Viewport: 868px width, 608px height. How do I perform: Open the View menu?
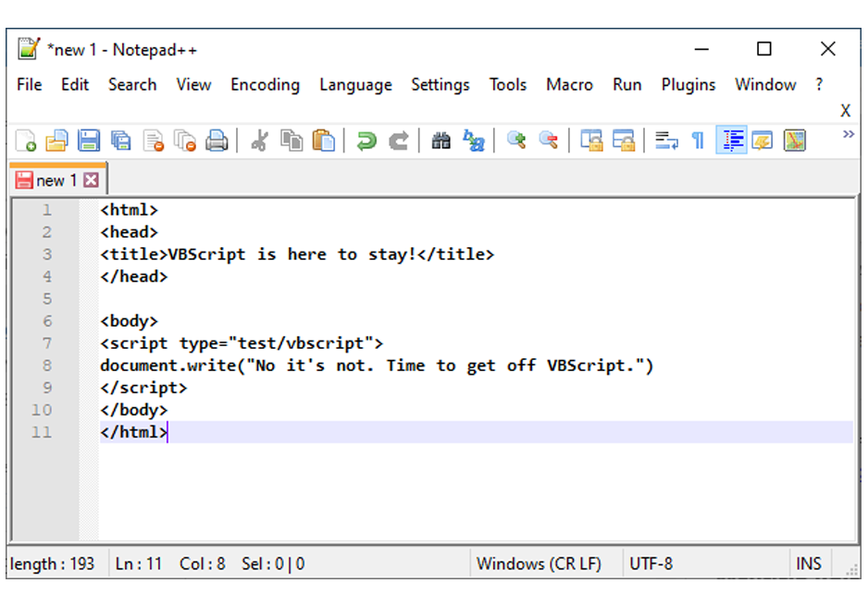(193, 85)
